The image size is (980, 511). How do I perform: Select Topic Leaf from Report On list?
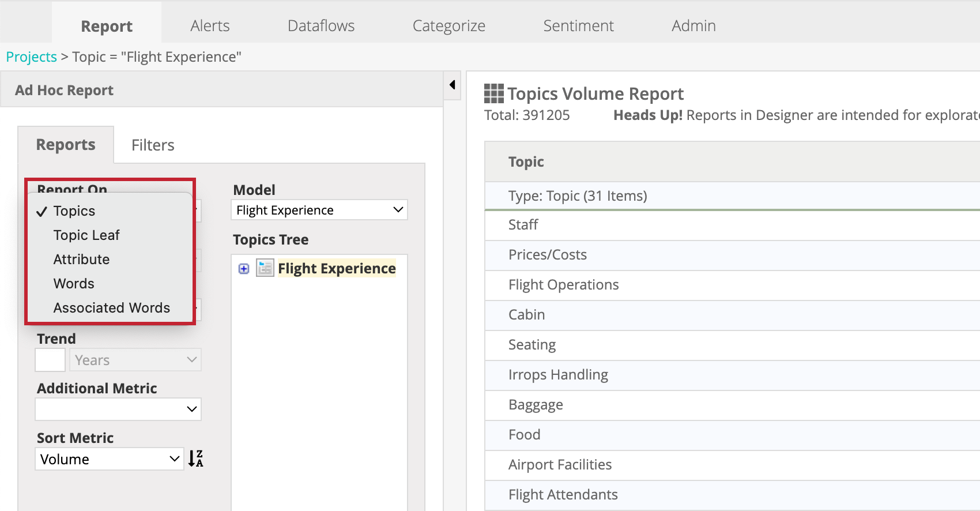tap(86, 235)
